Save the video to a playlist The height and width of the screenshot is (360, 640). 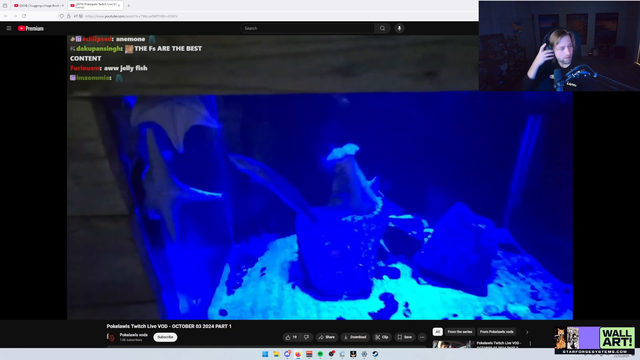coord(404,337)
